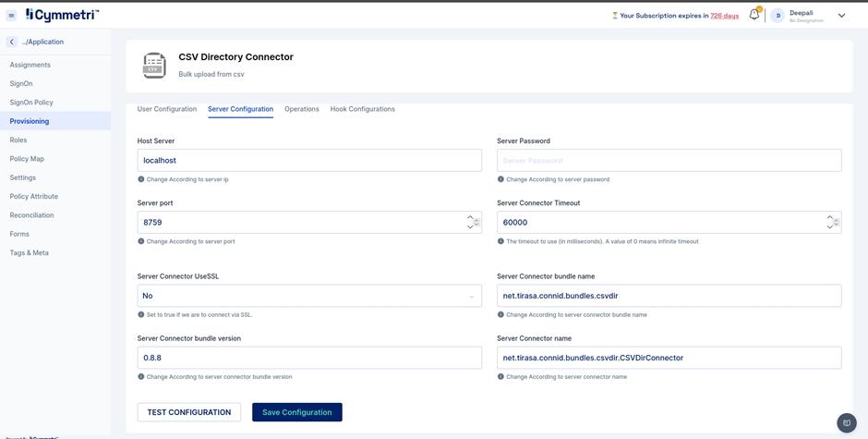Increase the Server port value
Screen dimensions: 868x439
pyautogui.click(x=471, y=218)
